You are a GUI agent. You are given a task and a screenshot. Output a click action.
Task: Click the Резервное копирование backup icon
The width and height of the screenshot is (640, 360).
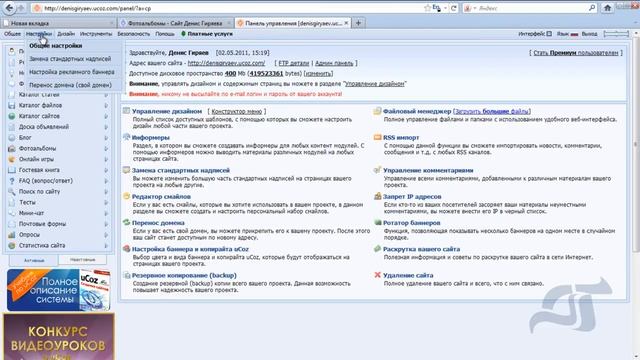(127, 275)
